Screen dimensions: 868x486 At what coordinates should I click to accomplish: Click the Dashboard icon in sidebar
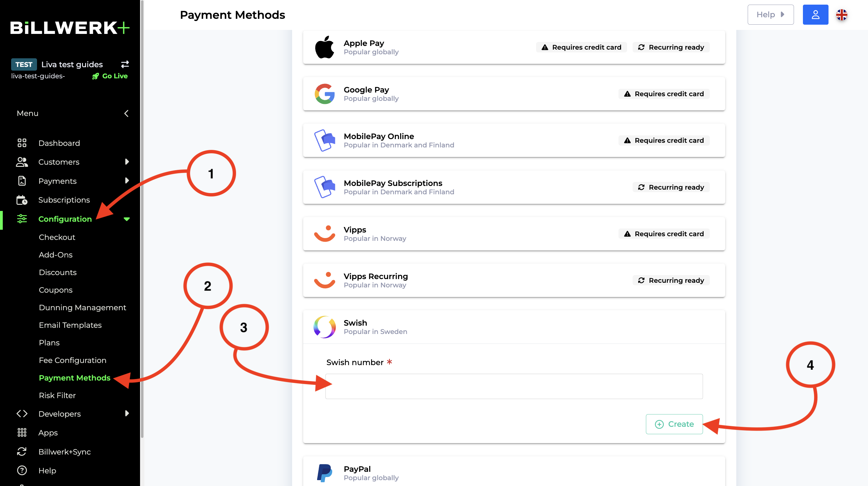click(23, 143)
